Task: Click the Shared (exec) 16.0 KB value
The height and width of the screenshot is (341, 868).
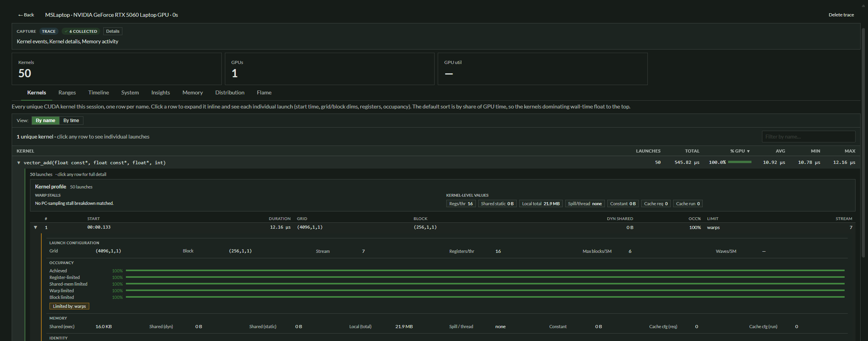Action: pos(104,327)
